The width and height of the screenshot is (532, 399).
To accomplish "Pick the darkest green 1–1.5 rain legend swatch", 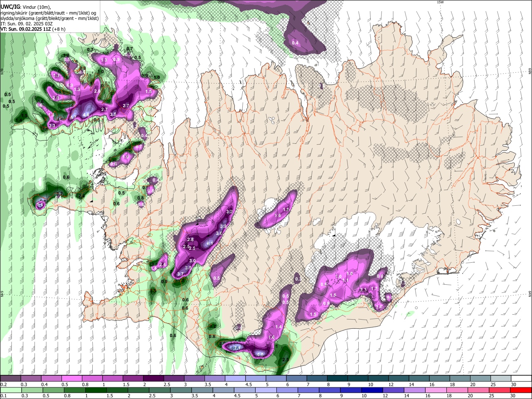I will pyautogui.click(x=96, y=390).
